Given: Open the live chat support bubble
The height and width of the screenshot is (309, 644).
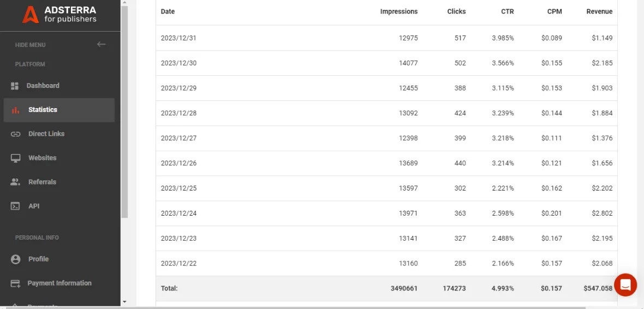Looking at the screenshot, I should click(625, 284).
